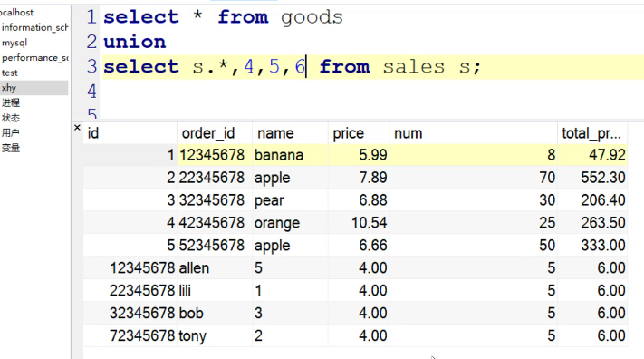Sort results by the id column header
This screenshot has width=644, height=359.
click(x=130, y=133)
